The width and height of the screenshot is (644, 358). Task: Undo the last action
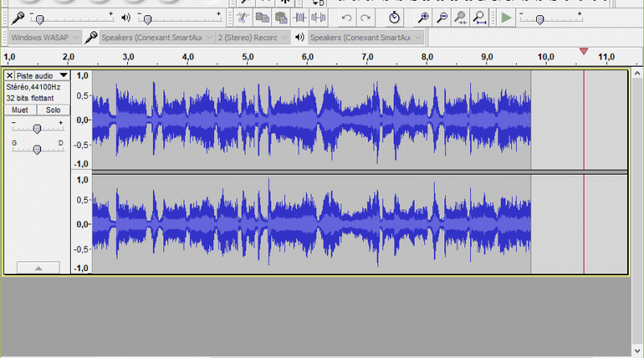347,17
